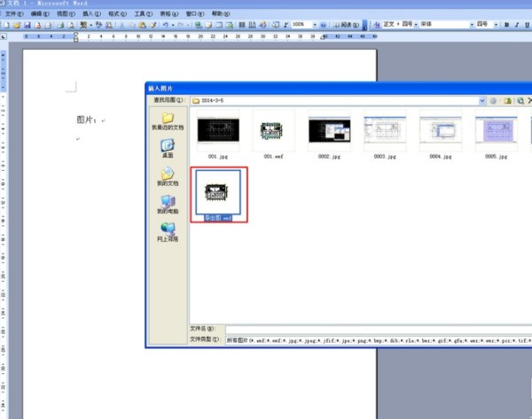The height and width of the screenshot is (419, 532).
Task: Select My Computer in places bar
Action: [x=168, y=205]
